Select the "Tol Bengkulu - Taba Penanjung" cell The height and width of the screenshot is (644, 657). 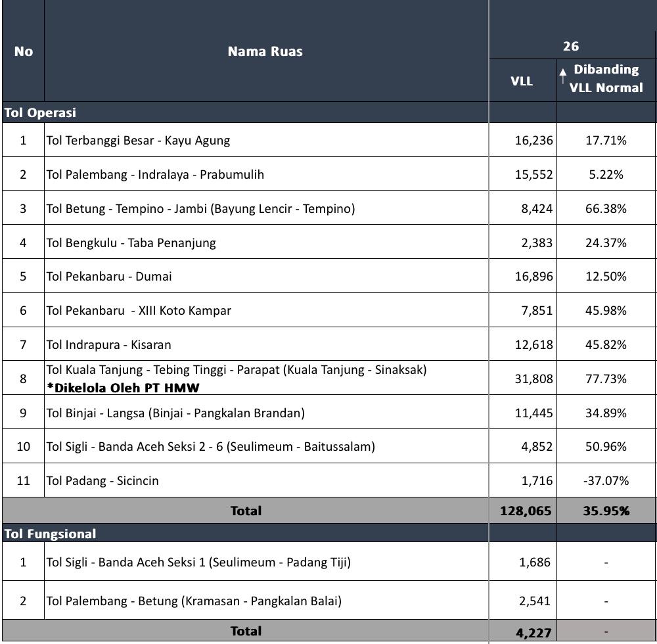[x=131, y=242]
